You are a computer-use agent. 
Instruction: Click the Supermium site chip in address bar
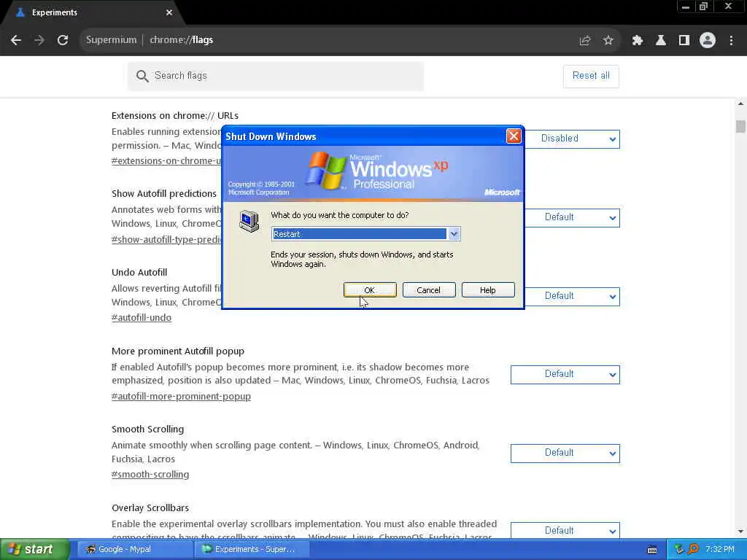(111, 40)
